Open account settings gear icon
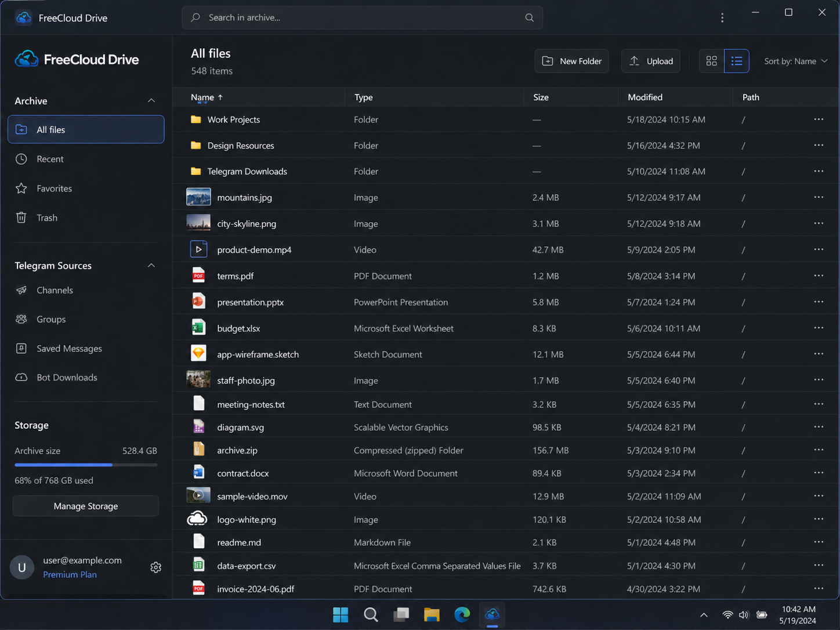 coord(155,567)
